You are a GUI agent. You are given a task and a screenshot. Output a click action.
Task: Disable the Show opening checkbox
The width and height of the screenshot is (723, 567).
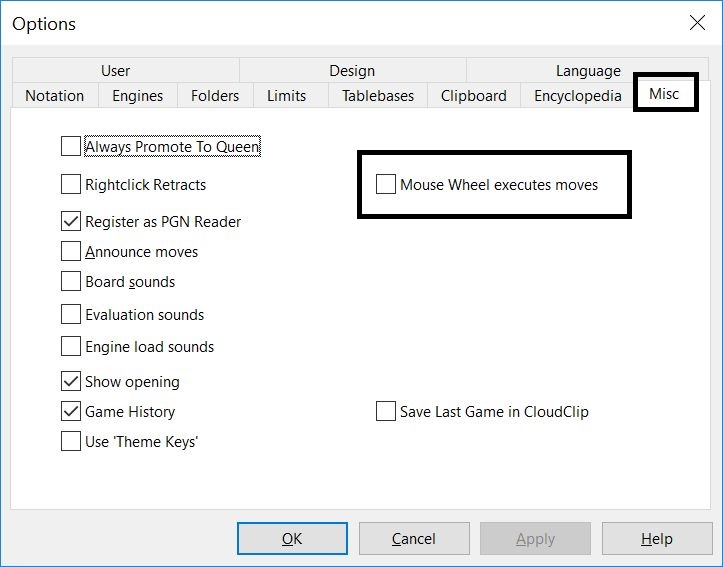(71, 381)
